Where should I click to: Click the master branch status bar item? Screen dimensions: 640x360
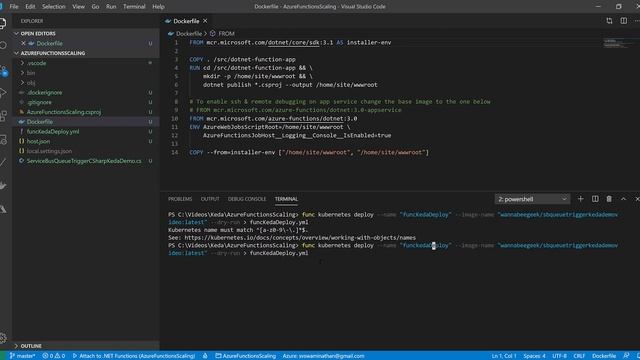[23, 356]
